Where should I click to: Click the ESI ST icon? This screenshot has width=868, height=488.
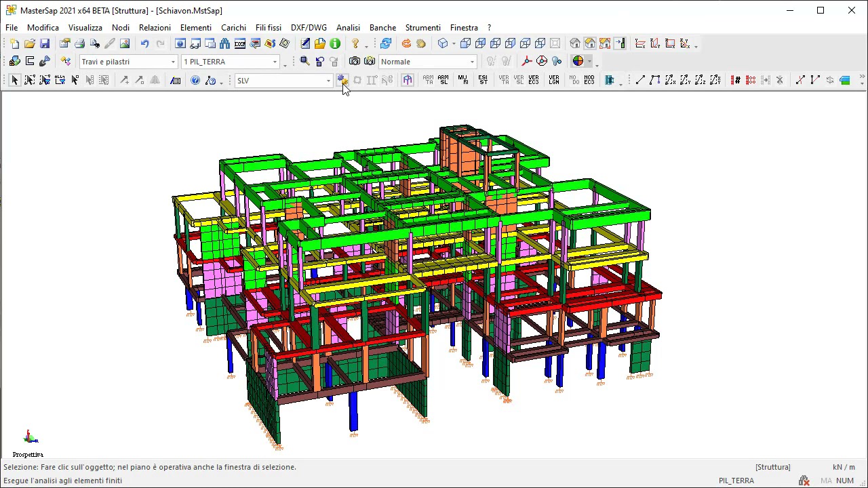coord(483,80)
